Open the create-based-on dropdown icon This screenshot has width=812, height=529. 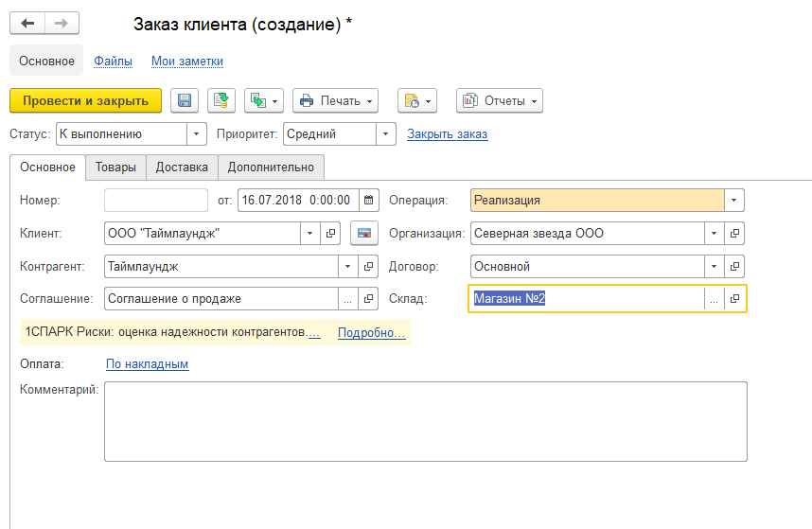tap(264, 100)
